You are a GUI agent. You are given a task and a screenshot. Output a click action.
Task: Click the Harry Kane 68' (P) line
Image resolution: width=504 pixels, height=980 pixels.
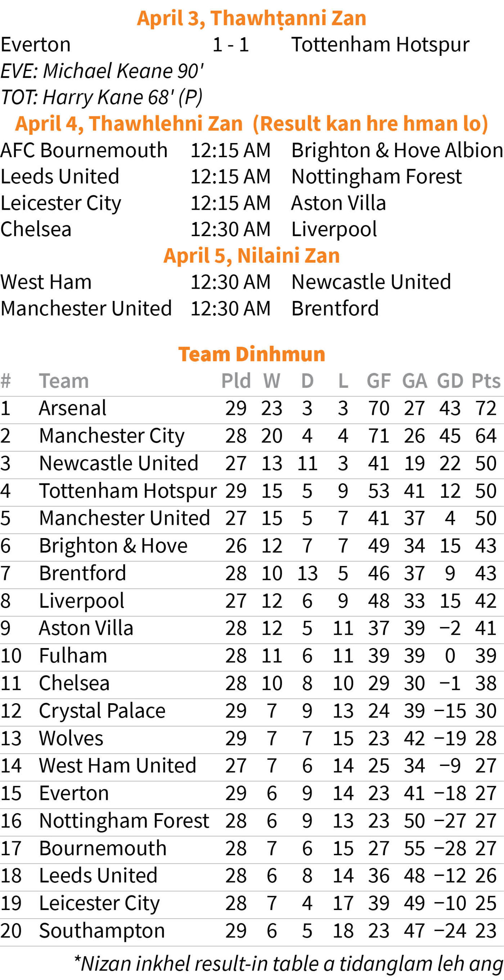(101, 97)
